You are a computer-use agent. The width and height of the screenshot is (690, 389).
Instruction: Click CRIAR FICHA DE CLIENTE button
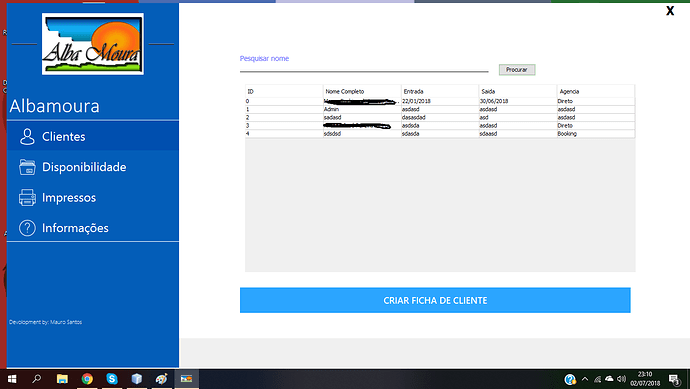click(435, 300)
